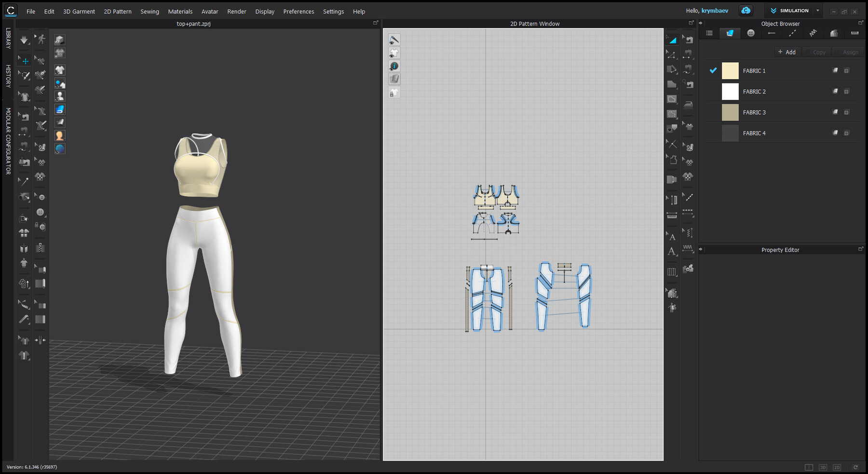
Task: Click the FABRIC 4 select-patterns square icon
Action: point(847,133)
